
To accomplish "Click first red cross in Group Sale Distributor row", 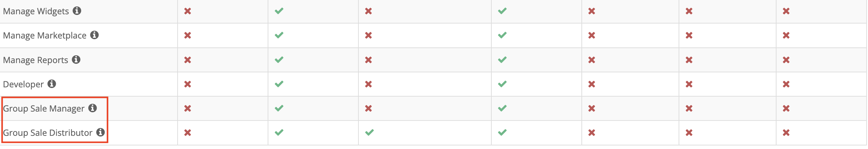I will pyautogui.click(x=188, y=133).
